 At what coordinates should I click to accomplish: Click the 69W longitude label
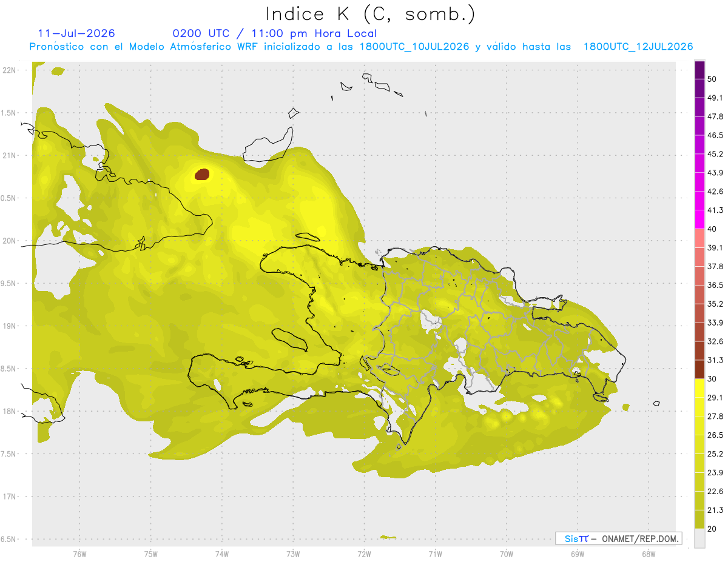[x=578, y=554]
